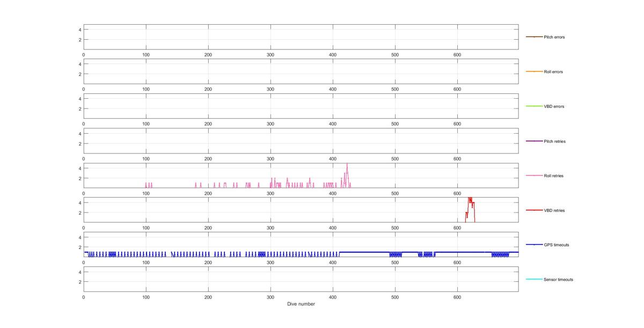
Task: Select the brown Pitch errors legend line
Action: pos(534,37)
